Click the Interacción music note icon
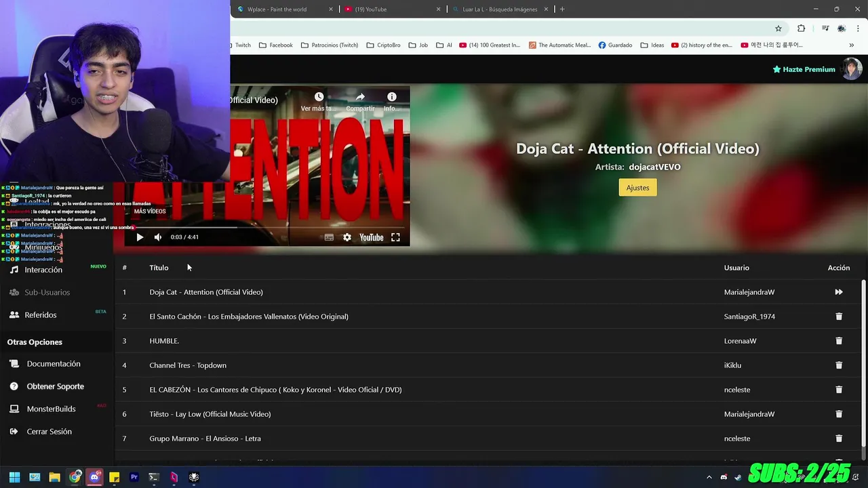868x488 pixels. 14,270
